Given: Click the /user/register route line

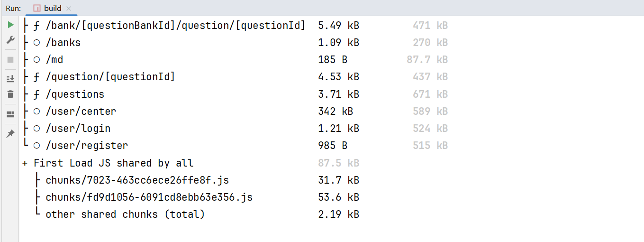Looking at the screenshot, I should click(x=236, y=146).
